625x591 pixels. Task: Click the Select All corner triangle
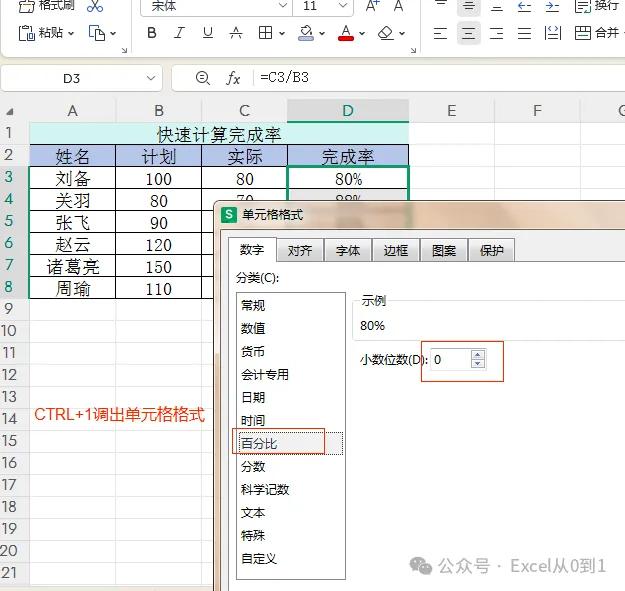(x=10, y=112)
